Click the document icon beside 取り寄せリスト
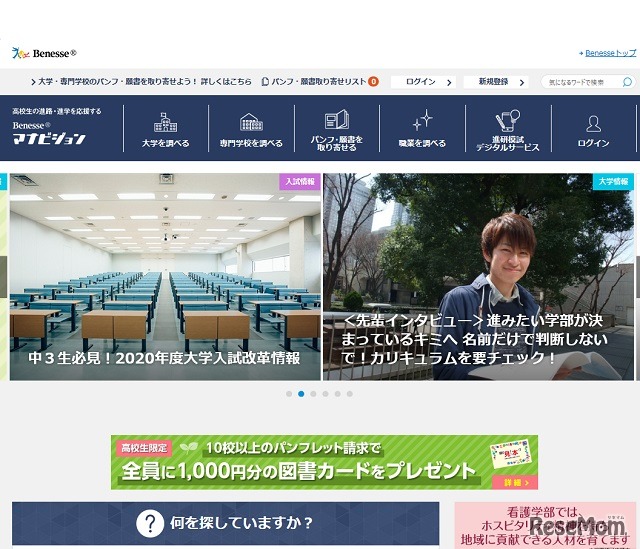The width and height of the screenshot is (640, 549). pos(265,82)
